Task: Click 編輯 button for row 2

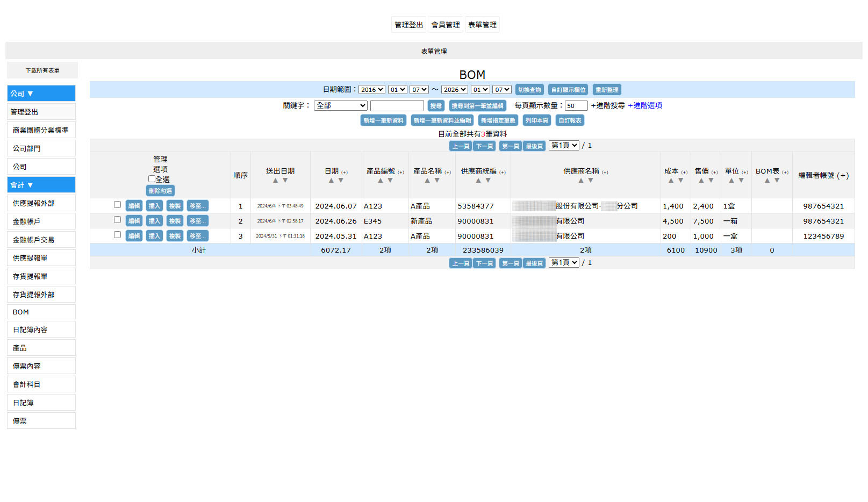Action: (134, 221)
